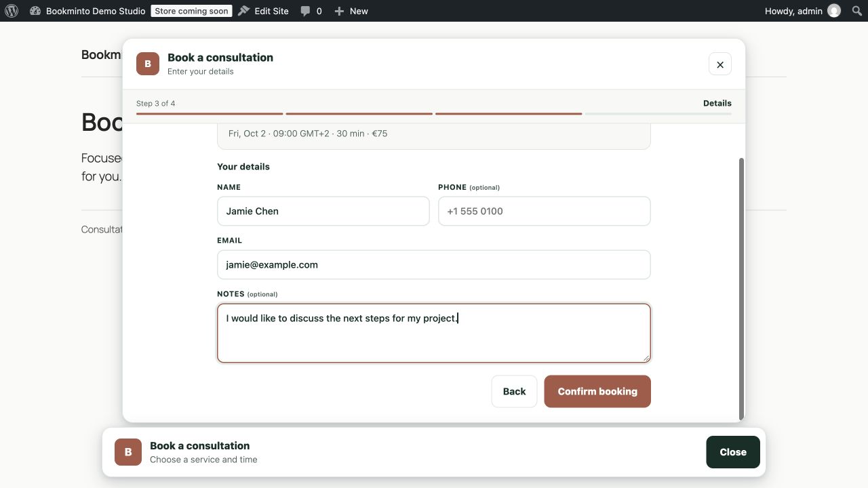Click the first step progress bar segment
The image size is (868, 488).
[x=210, y=114]
